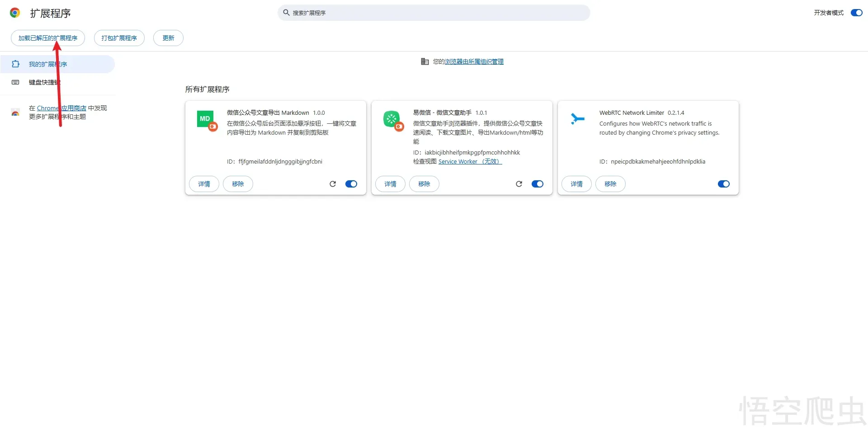Select 我的扩展程序 in the sidebar

pyautogui.click(x=48, y=64)
